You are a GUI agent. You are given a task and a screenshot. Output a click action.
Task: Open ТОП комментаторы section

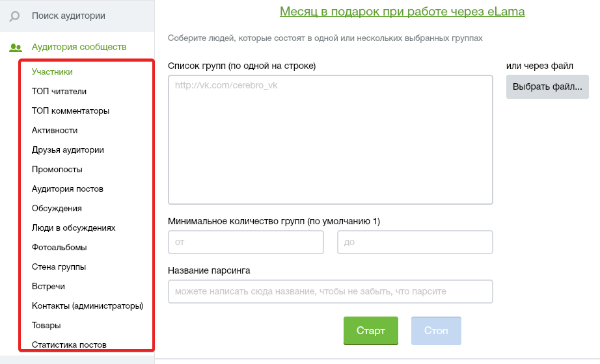tap(70, 111)
